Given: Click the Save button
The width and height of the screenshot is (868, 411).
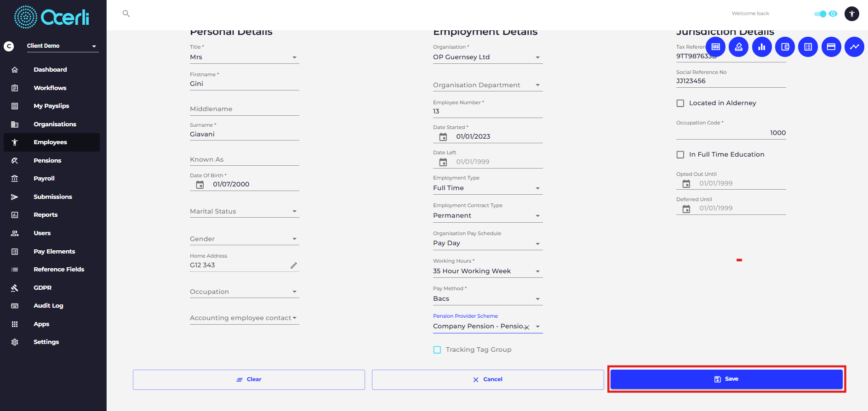Looking at the screenshot, I should pyautogui.click(x=726, y=379).
